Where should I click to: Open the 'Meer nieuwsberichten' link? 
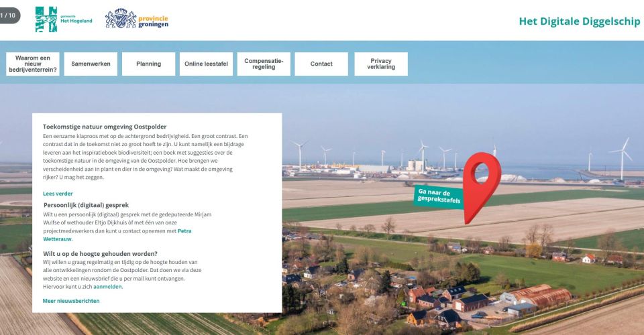pos(71,301)
